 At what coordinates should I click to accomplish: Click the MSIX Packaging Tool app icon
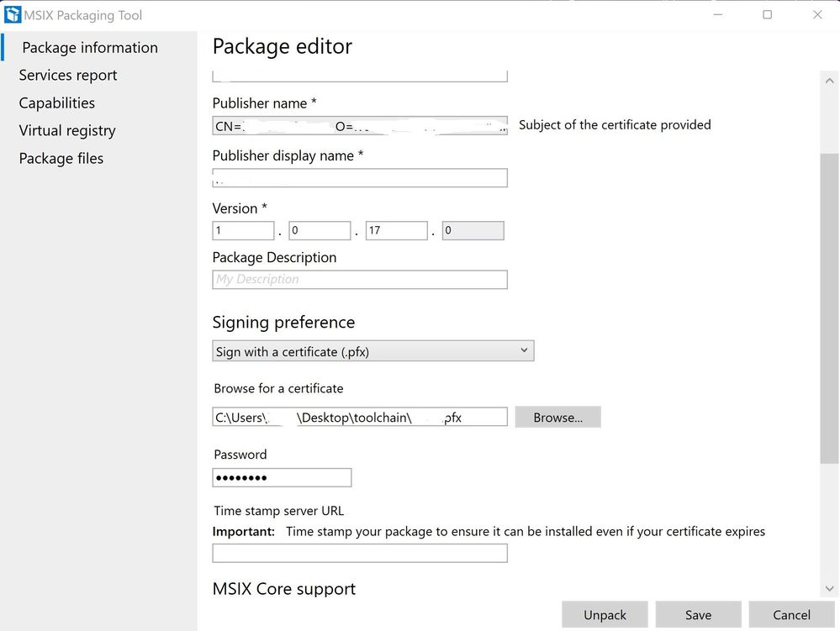click(13, 15)
